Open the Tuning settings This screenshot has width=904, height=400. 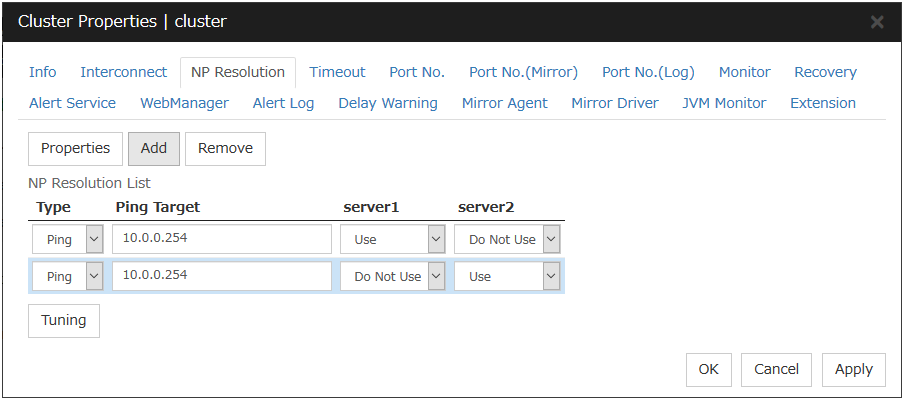[63, 321]
